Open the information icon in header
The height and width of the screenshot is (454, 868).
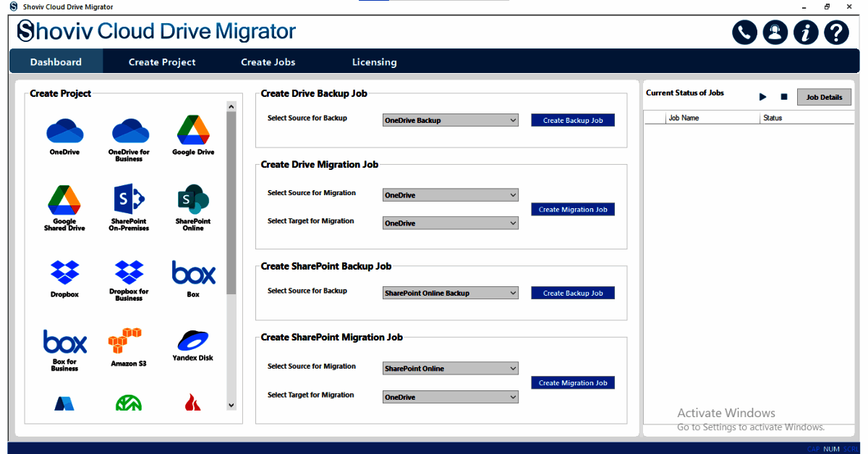(806, 33)
